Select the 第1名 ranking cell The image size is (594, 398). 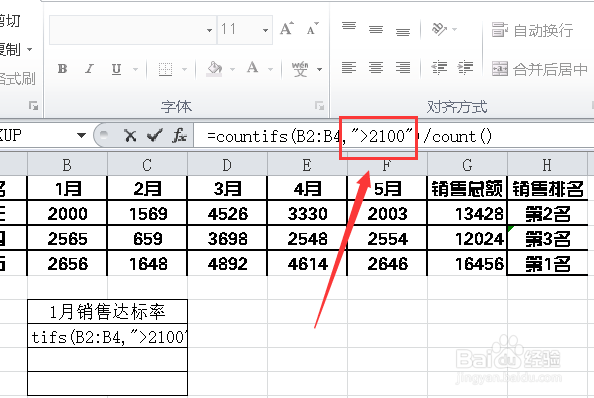(547, 264)
